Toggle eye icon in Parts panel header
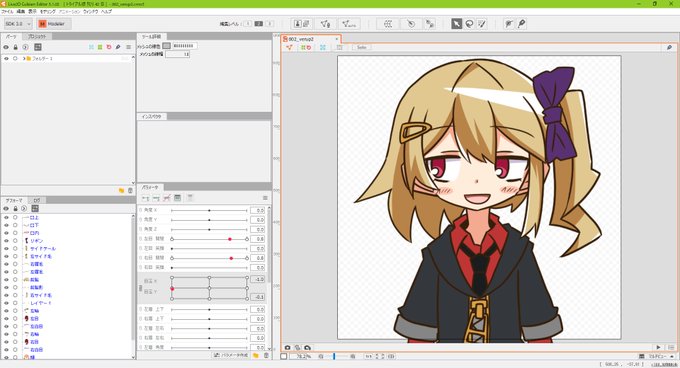The height and width of the screenshot is (368, 680). (6, 47)
